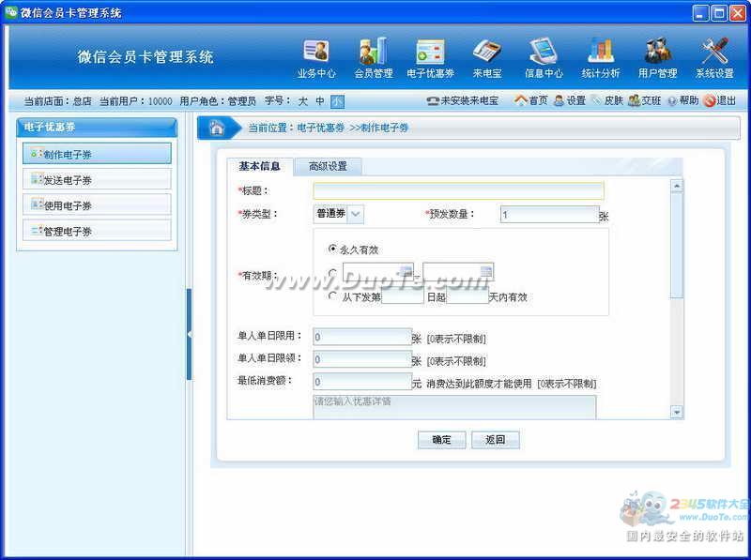The width and height of the screenshot is (751, 560).
Task: Click the 标题 input field
Action: pyautogui.click(x=458, y=190)
